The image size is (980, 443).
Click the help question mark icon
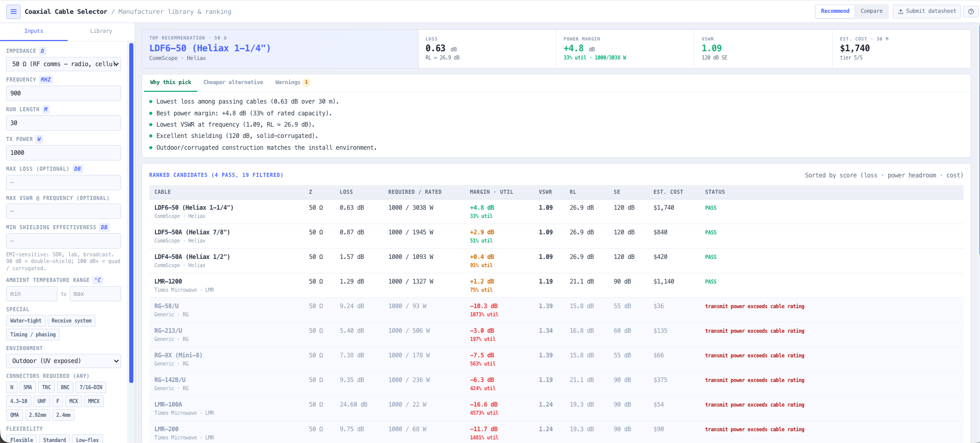point(971,11)
